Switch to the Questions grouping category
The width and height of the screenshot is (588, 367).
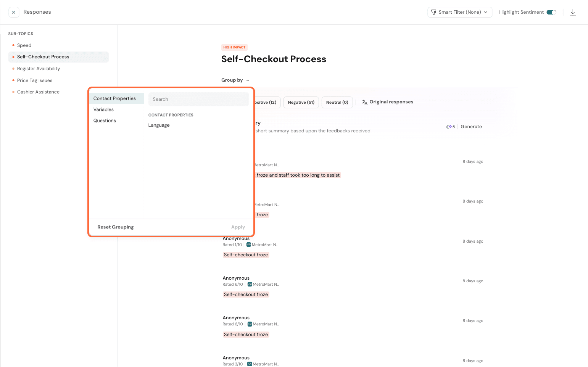click(x=105, y=121)
